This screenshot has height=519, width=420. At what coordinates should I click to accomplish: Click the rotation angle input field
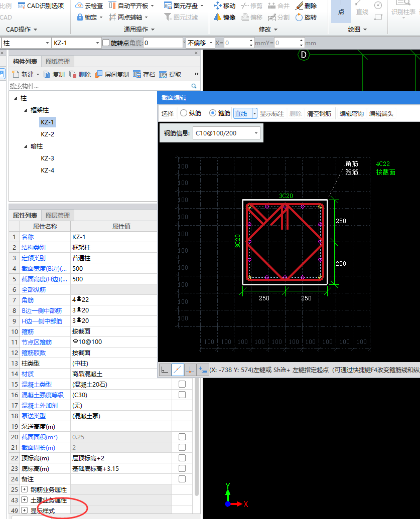(x=163, y=43)
